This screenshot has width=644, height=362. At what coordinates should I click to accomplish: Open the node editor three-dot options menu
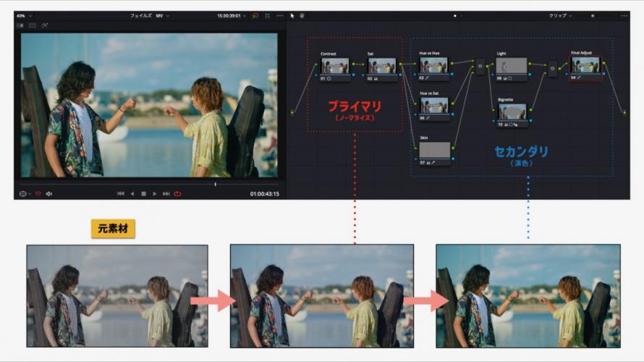(x=624, y=16)
